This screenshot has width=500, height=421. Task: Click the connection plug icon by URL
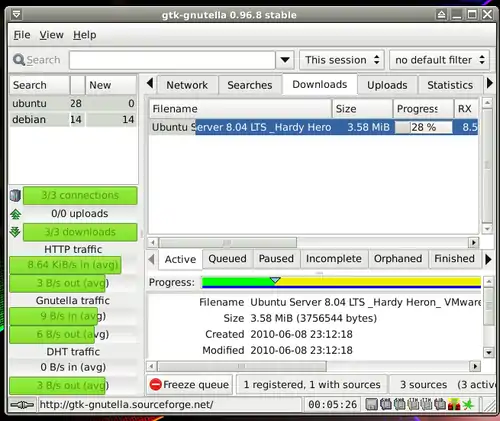22,405
